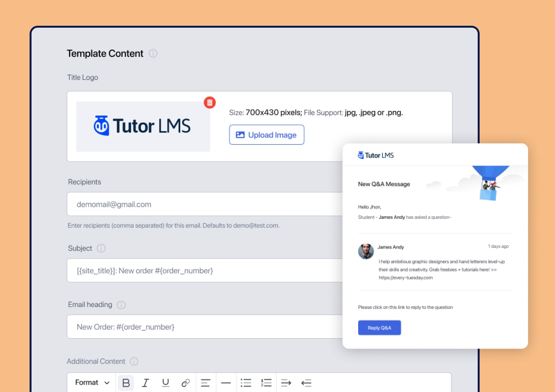Apply a bulleted list

(x=246, y=383)
